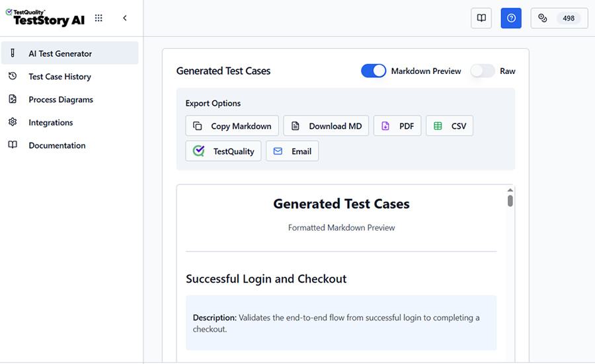595x364 pixels.
Task: Click the TestQuality TestStory AI logo
Action: [45, 18]
